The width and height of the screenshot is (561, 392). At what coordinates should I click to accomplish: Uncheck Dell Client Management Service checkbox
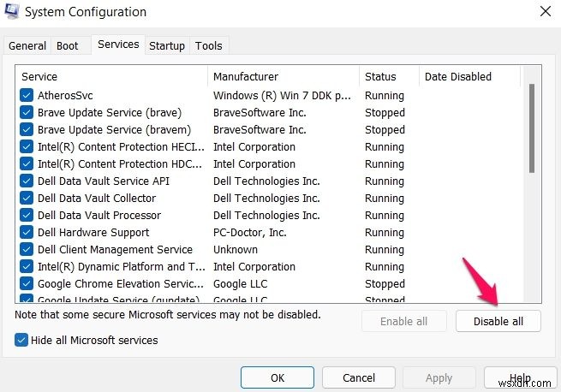click(x=27, y=250)
